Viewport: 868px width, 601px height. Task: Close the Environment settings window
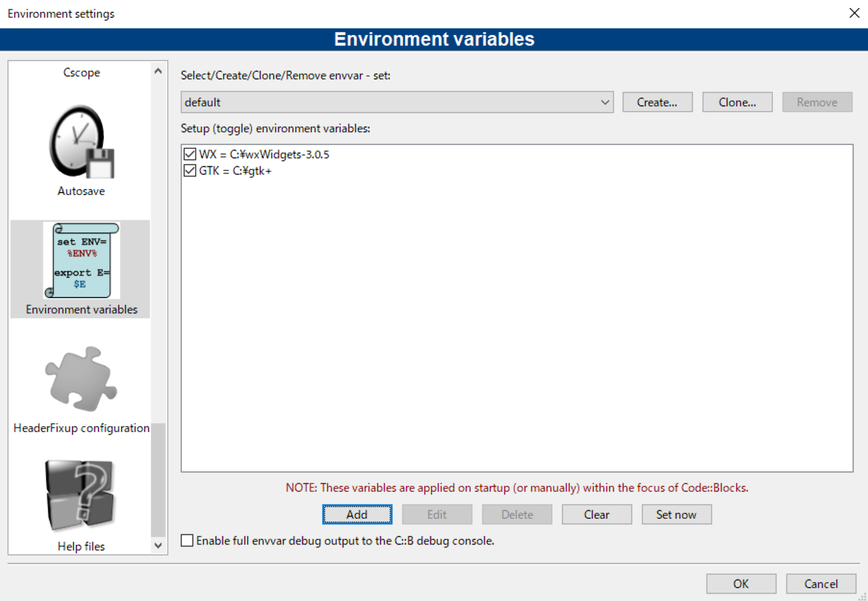click(854, 13)
